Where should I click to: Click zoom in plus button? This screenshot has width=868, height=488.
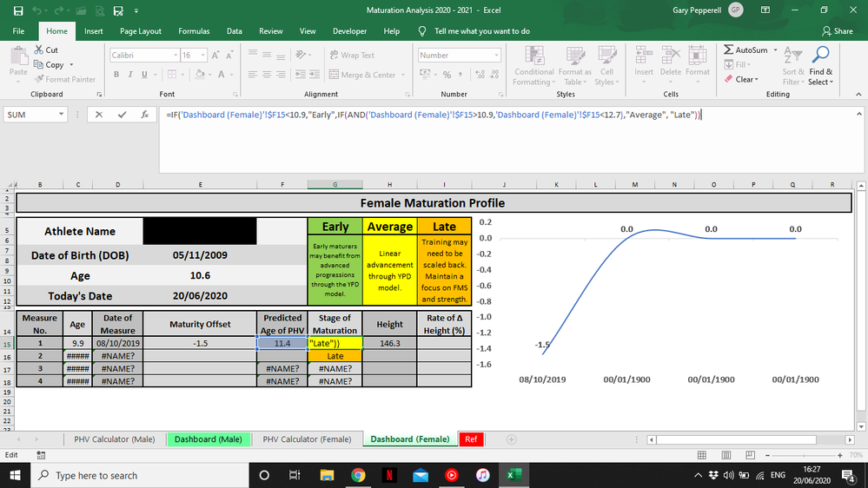[840, 455]
